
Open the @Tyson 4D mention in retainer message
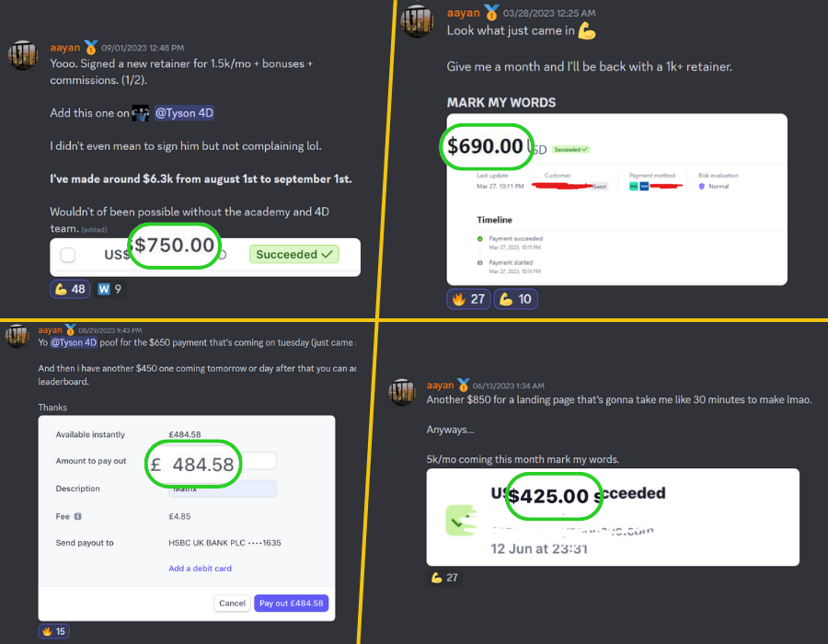point(184,113)
